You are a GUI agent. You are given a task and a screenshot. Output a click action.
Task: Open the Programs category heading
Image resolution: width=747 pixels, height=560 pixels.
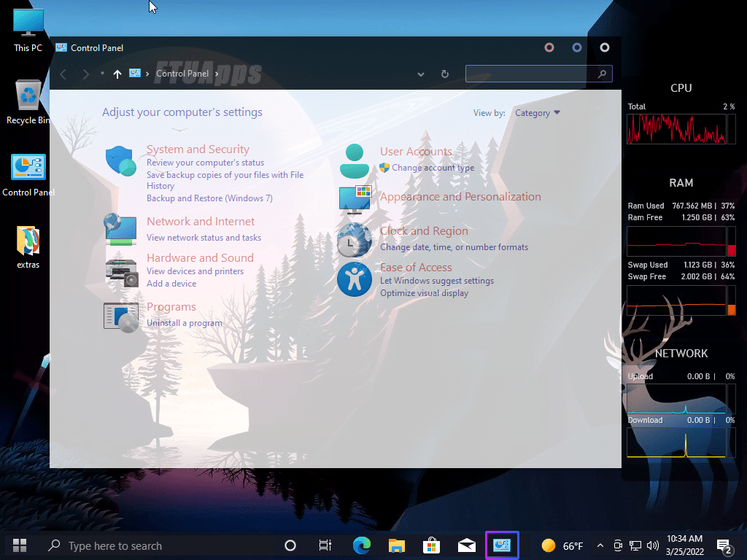(171, 307)
